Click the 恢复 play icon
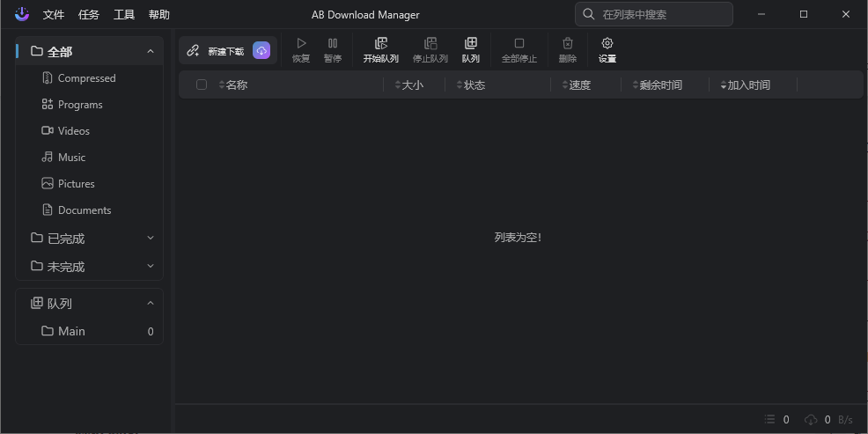The height and width of the screenshot is (434, 868). pyautogui.click(x=301, y=43)
